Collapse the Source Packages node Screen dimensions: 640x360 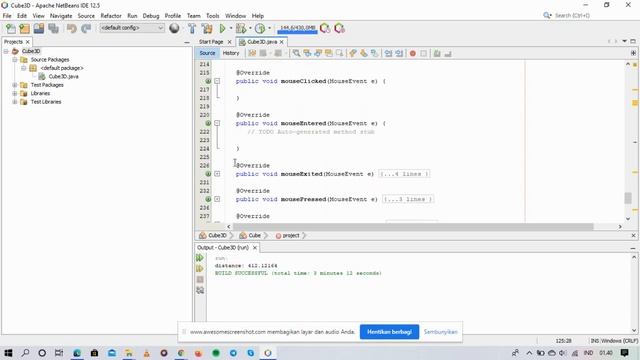(x=15, y=60)
